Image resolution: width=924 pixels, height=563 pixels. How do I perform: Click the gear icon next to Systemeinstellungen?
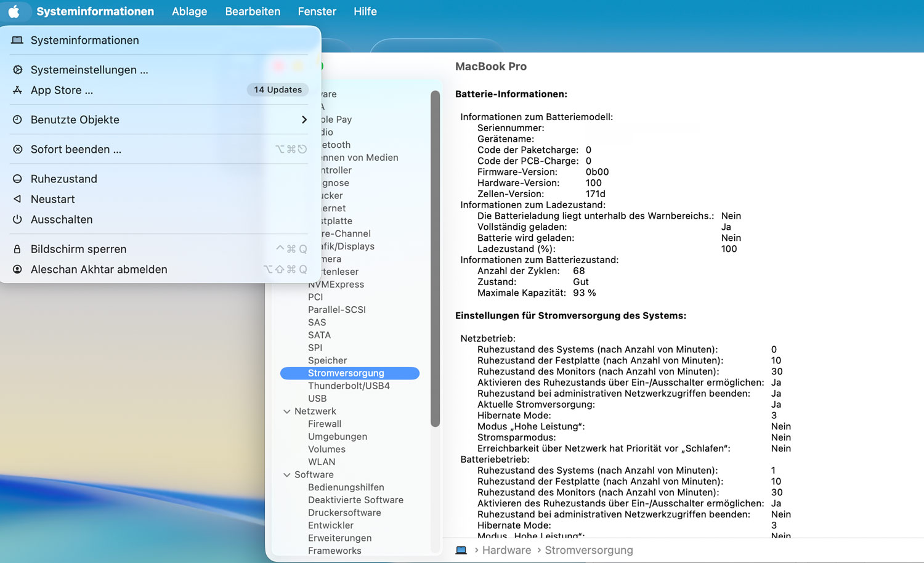click(x=18, y=70)
